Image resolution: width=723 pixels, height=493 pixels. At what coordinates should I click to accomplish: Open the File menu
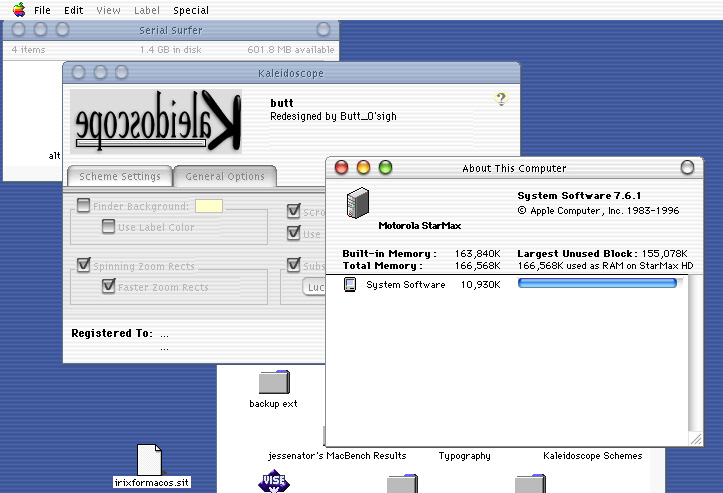click(42, 10)
